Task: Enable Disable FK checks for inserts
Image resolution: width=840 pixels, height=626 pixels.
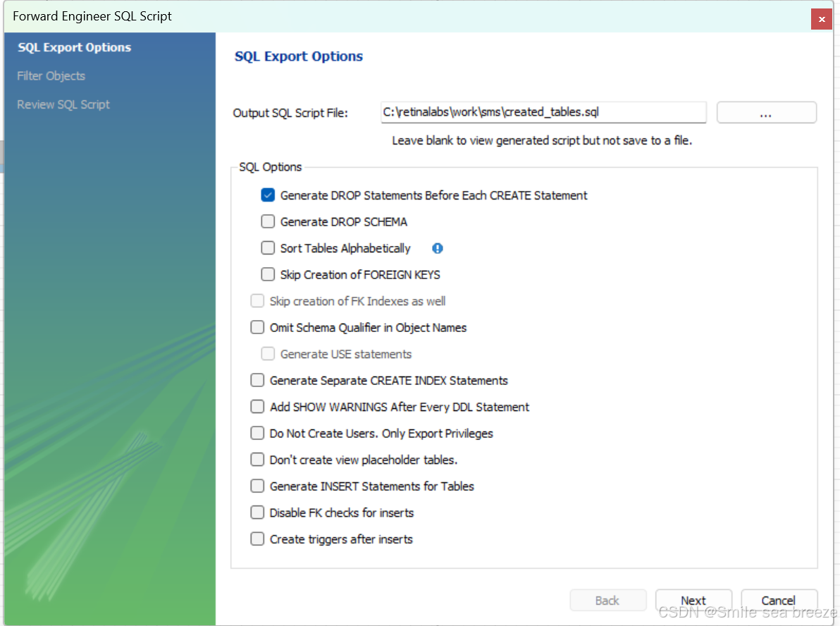Action: pos(257,513)
